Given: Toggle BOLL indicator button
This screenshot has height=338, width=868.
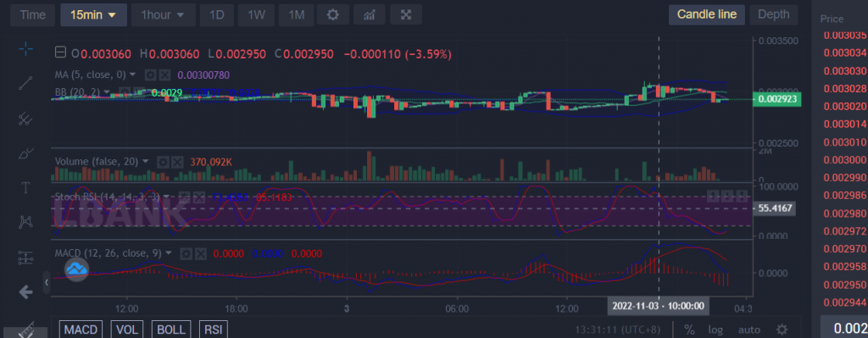Looking at the screenshot, I should [x=171, y=330].
